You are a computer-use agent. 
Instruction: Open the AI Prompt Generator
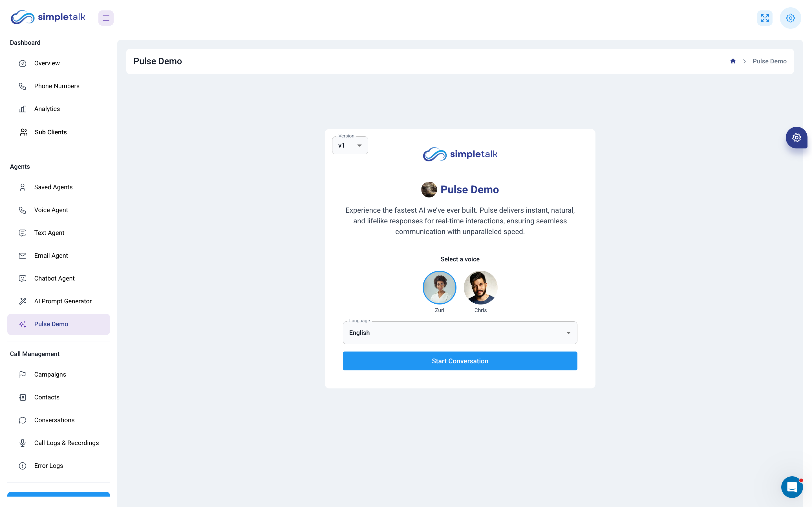pyautogui.click(x=63, y=301)
